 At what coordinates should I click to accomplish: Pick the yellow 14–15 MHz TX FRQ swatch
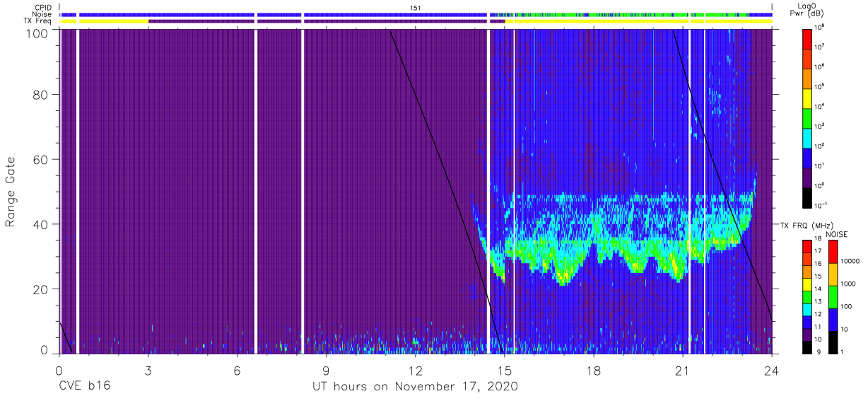tap(809, 284)
